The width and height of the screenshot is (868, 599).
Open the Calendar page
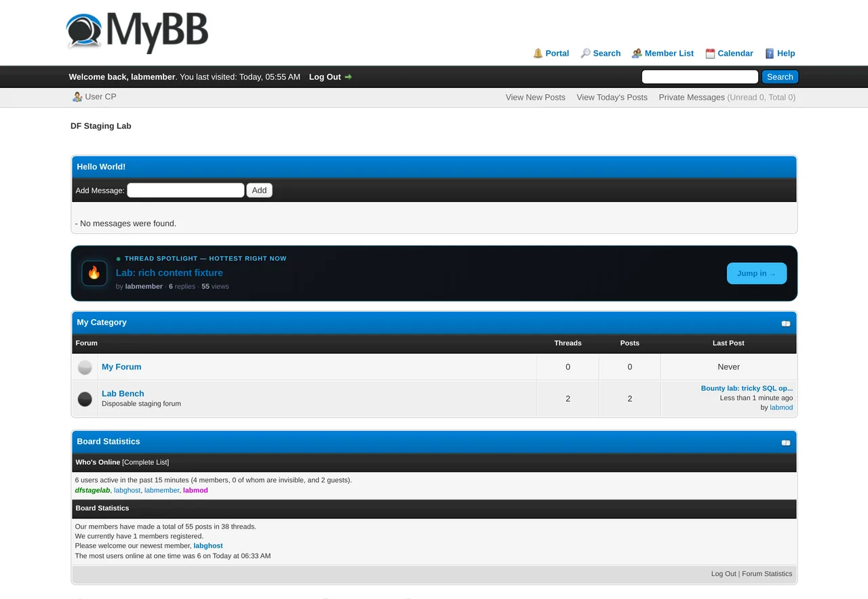(x=736, y=54)
